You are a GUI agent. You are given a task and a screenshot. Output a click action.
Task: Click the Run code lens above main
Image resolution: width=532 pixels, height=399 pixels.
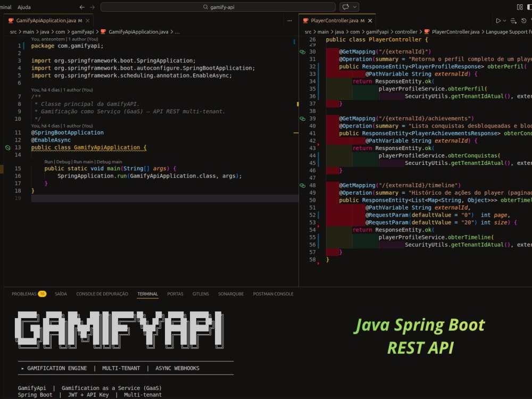pos(48,162)
